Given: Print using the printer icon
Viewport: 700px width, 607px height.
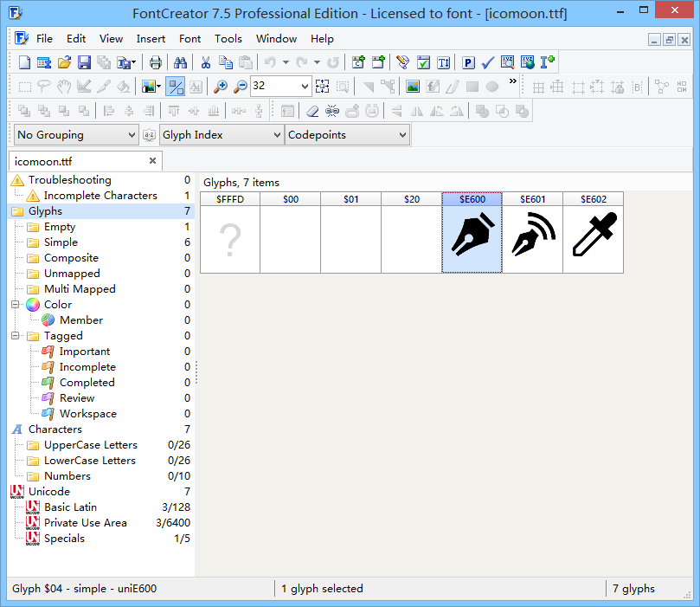Looking at the screenshot, I should 156,62.
